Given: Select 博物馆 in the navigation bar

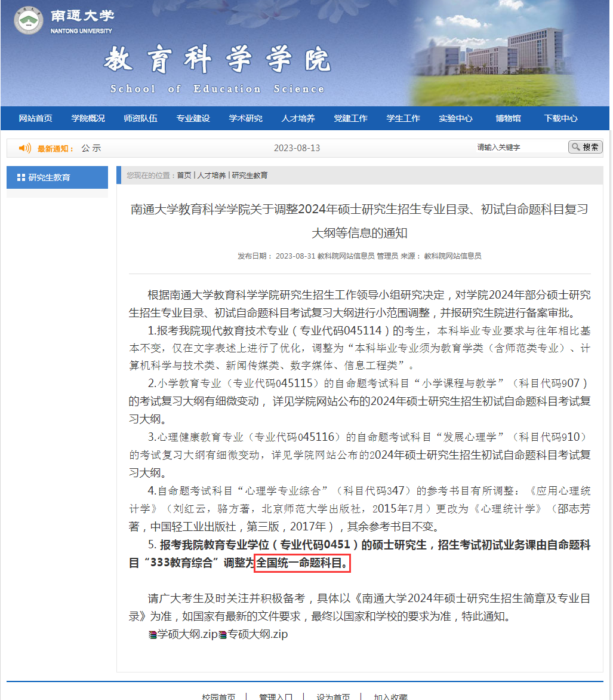Looking at the screenshot, I should point(508,118).
